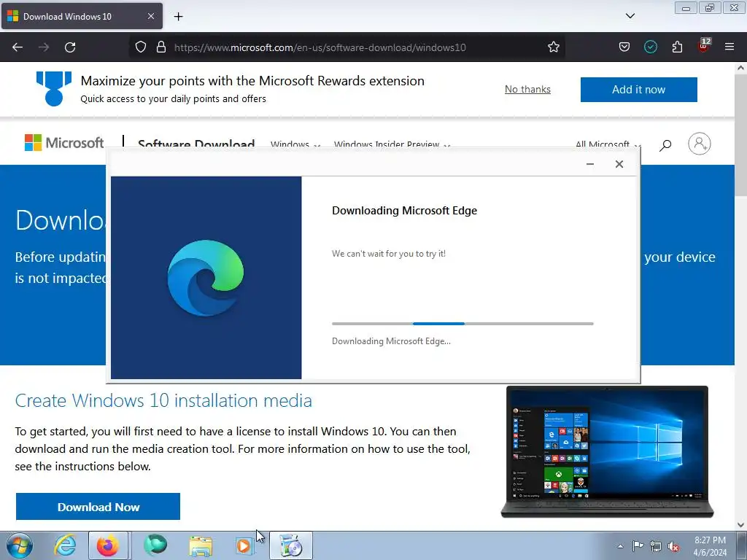
Task: Expand the list all tabs chevron
Action: click(x=630, y=16)
